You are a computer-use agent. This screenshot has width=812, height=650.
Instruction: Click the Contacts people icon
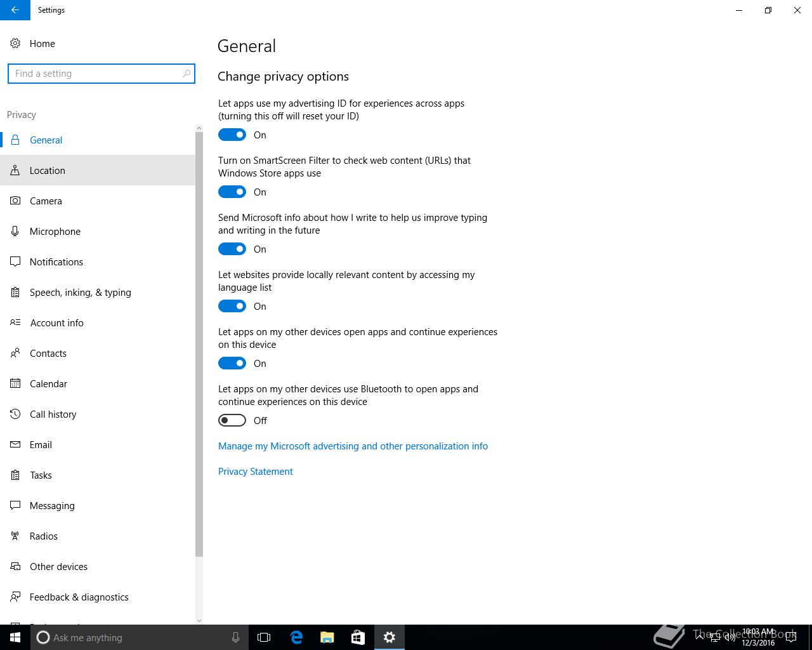pos(15,353)
